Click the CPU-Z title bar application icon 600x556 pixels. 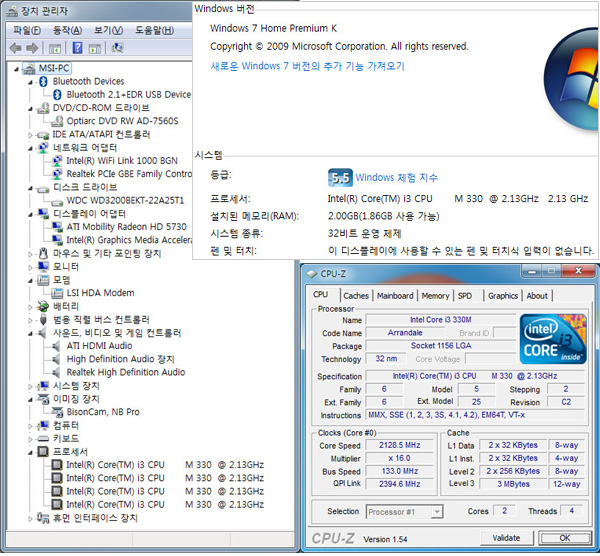coord(312,274)
